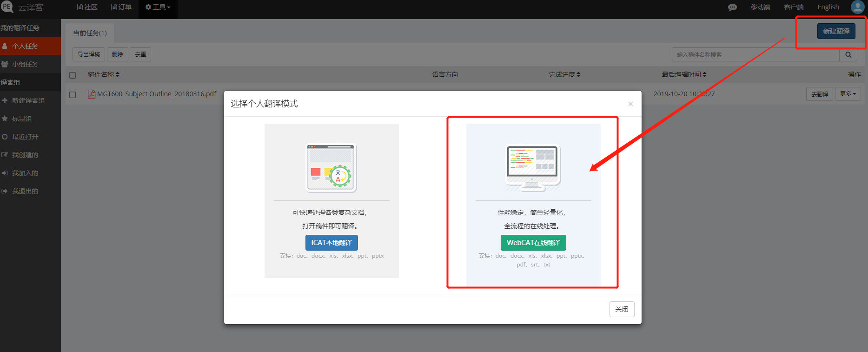868x352 pixels.
Task: Click 关闭 button in dialog
Action: click(x=622, y=309)
